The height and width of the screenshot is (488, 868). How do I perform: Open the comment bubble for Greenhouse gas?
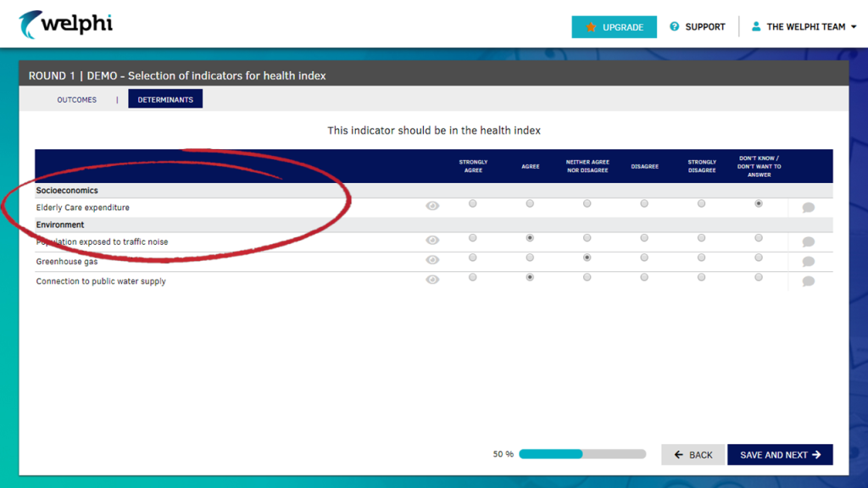click(808, 261)
